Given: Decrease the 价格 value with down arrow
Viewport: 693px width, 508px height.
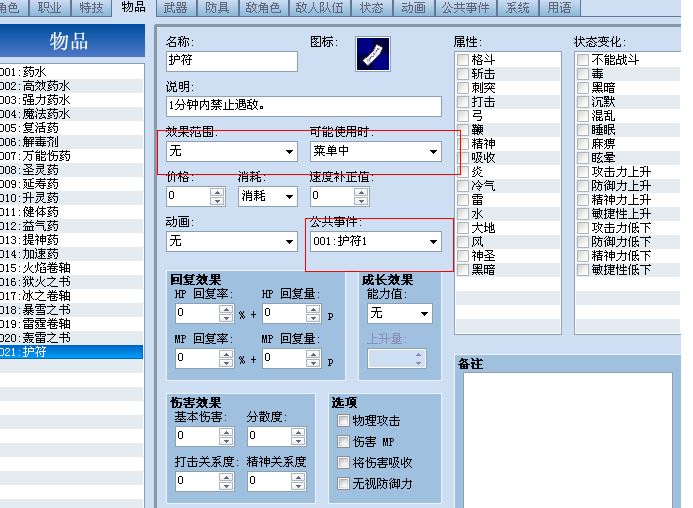Looking at the screenshot, I should click(x=217, y=201).
